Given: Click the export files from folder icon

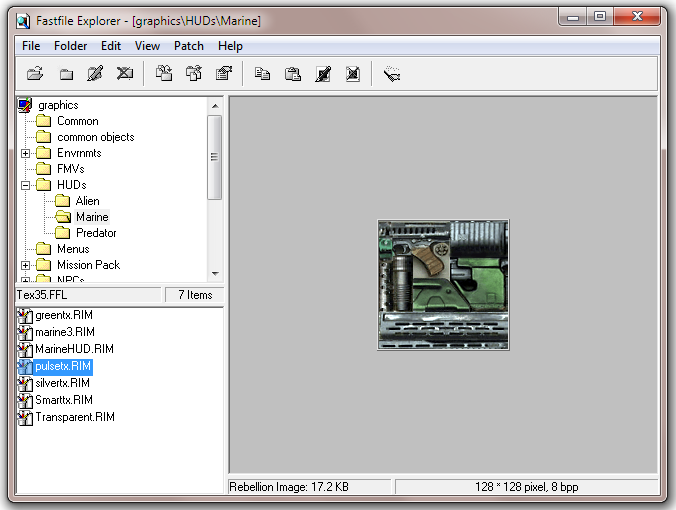Looking at the screenshot, I should pyautogui.click(x=194, y=74).
